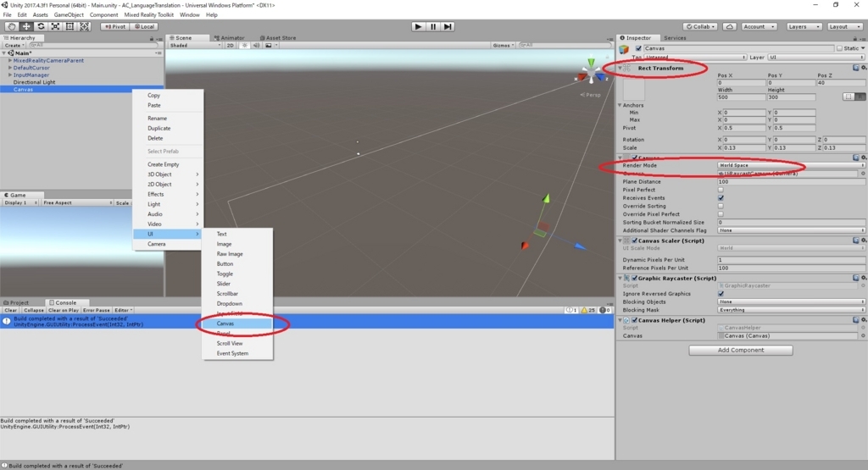Select the Rect tool in the toolbar
The height and width of the screenshot is (470, 868).
[x=70, y=26]
